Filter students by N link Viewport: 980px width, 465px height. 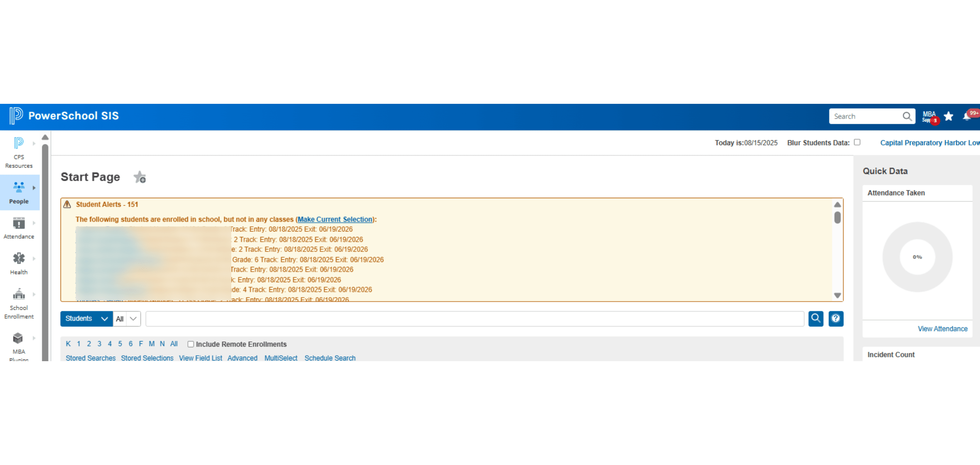pyautogui.click(x=162, y=344)
